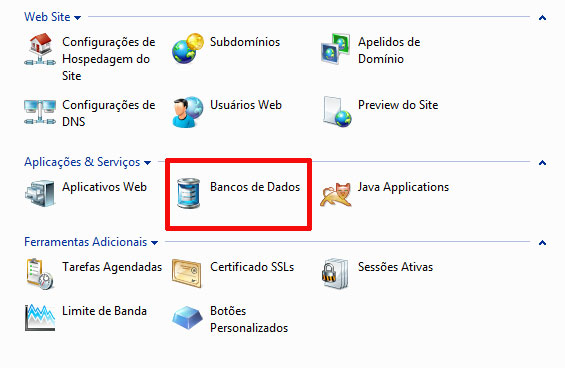565x368 pixels.
Task: Open the Limite de Banda graph icon
Action: [x=40, y=318]
